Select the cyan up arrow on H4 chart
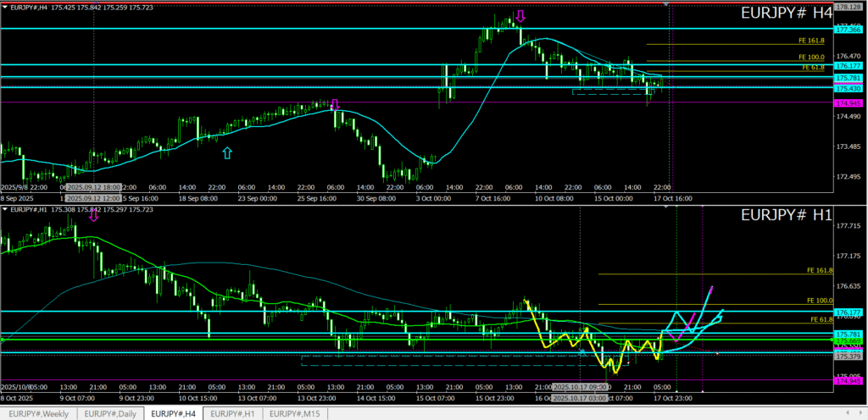This screenshot has height=420, width=868. click(226, 152)
